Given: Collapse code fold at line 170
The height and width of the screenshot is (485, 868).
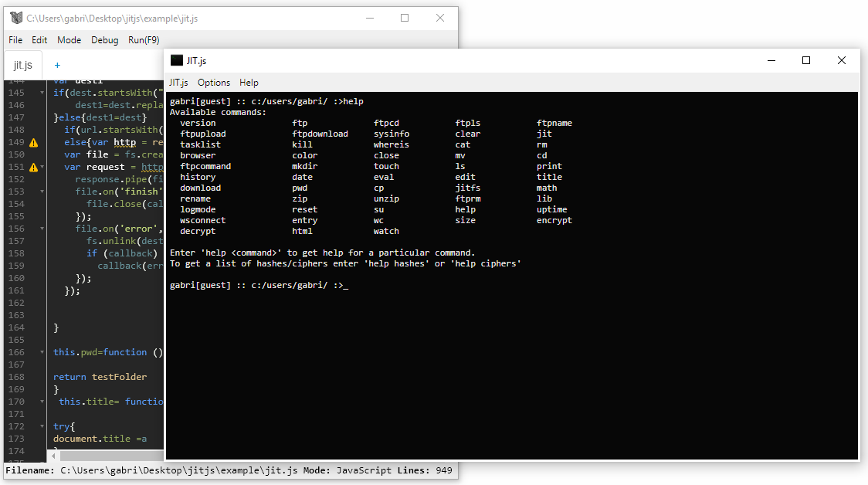Looking at the screenshot, I should click(42, 402).
